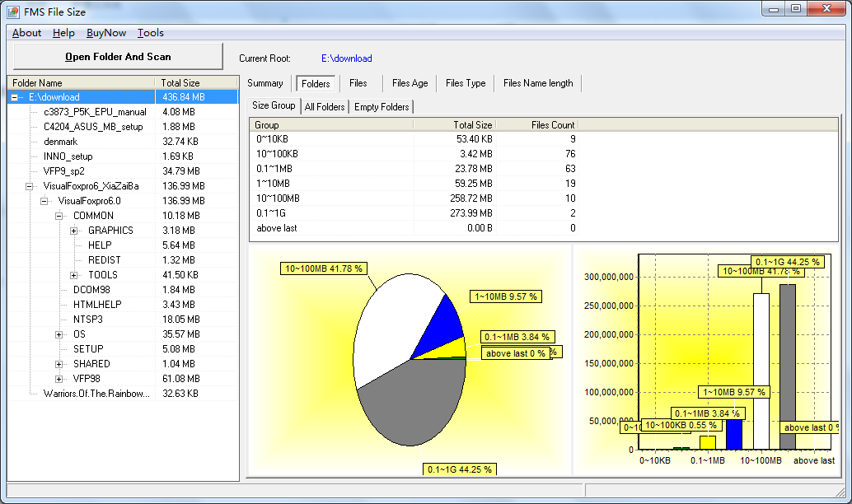Show the All Folders sub-tab
This screenshot has width=852, height=504.
coord(325,107)
